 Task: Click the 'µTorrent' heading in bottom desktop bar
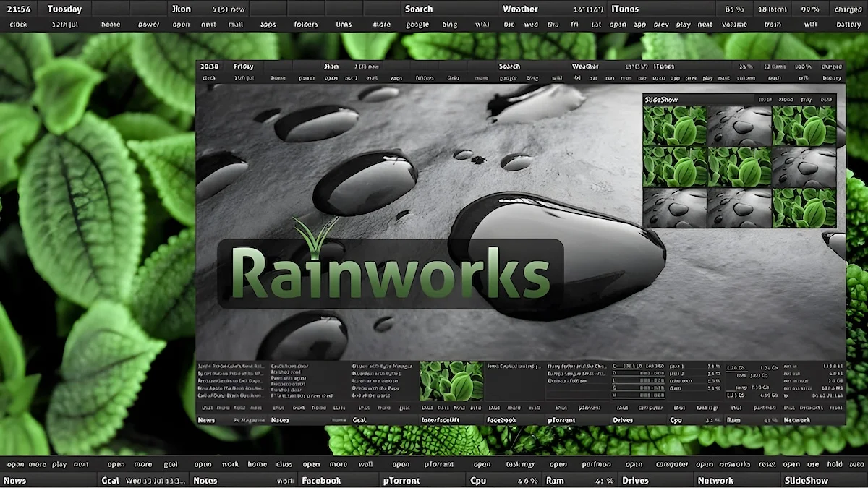(x=401, y=480)
